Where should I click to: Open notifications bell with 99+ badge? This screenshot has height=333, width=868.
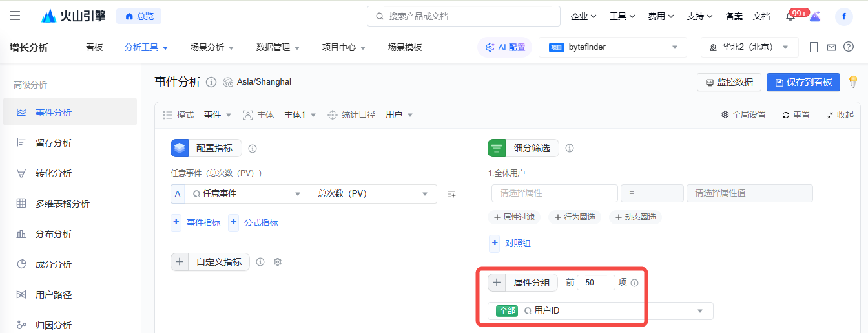tap(791, 16)
